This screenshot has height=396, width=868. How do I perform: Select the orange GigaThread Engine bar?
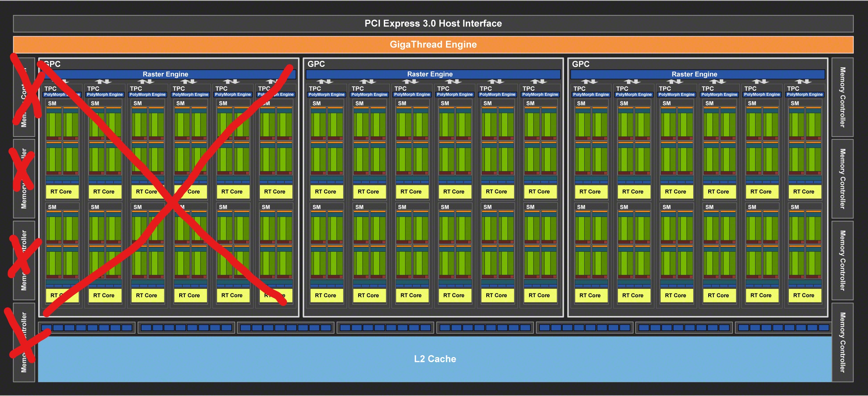[x=433, y=45]
